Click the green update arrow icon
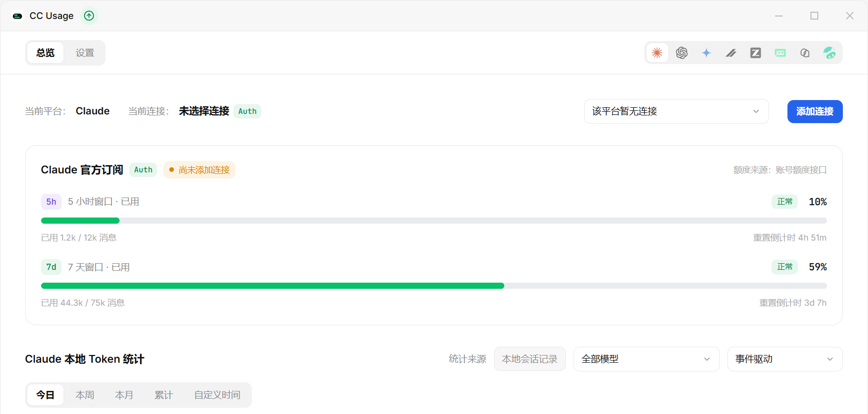Screen dimensions: 868x414 coord(89,16)
